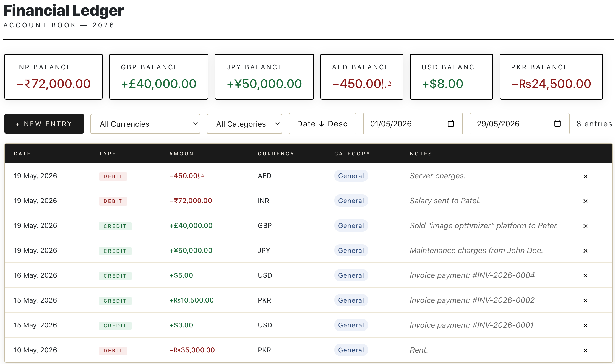The width and height of the screenshot is (615, 364).
Task: Click the Type column header
Action: [x=108, y=154]
